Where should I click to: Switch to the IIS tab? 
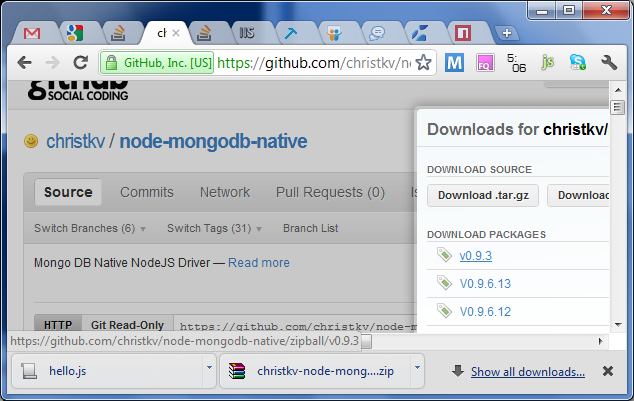coord(246,33)
